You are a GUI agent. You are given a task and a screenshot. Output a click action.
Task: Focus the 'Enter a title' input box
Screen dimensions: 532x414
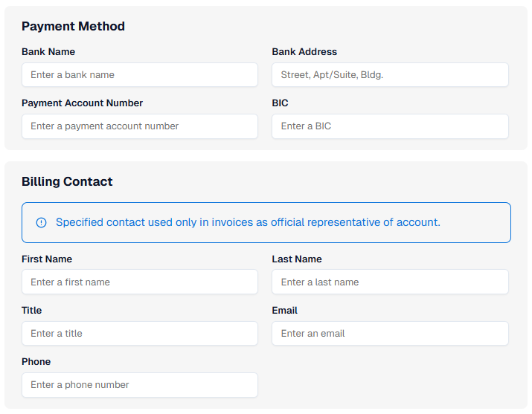[x=140, y=334]
